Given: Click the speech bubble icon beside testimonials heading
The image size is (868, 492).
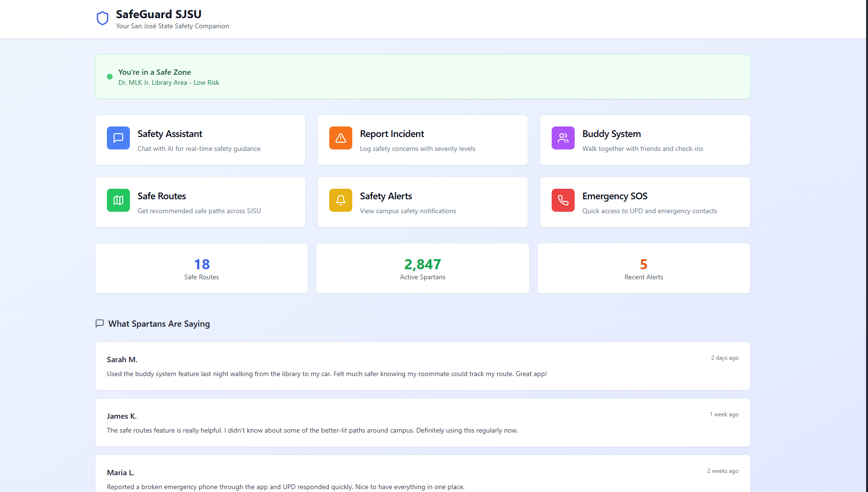Looking at the screenshot, I should pos(100,323).
